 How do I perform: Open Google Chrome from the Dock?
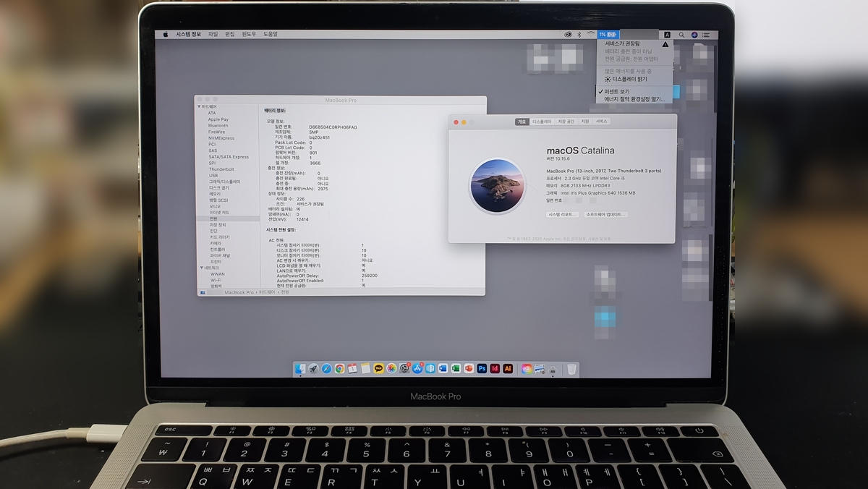(x=339, y=369)
